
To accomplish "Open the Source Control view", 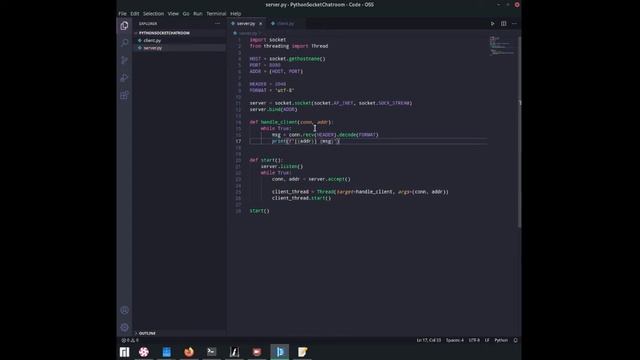I will coord(124,60).
